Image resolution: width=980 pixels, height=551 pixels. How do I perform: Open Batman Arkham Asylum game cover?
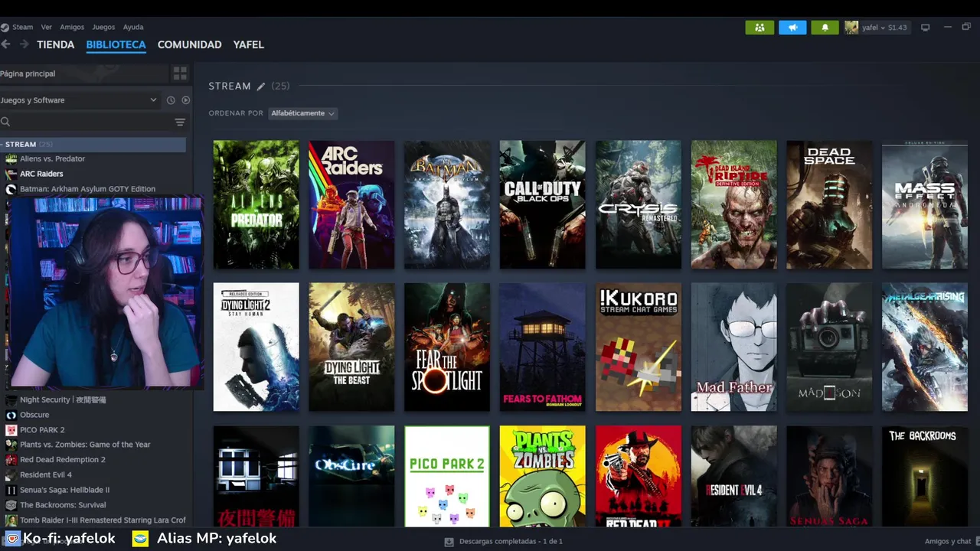[447, 204]
